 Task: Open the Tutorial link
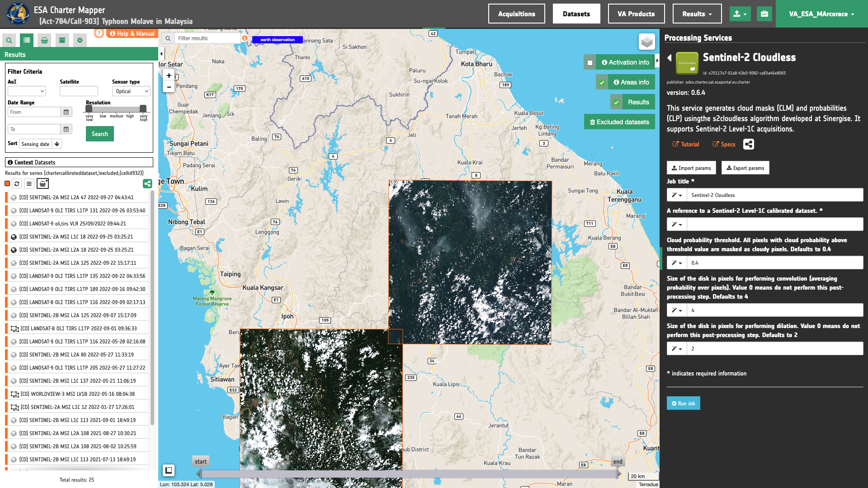click(686, 145)
